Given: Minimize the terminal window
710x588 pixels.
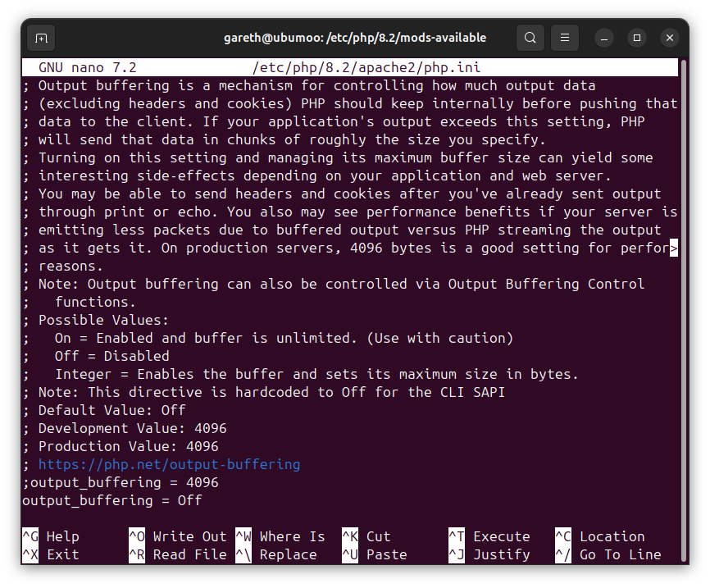Looking at the screenshot, I should click(604, 38).
